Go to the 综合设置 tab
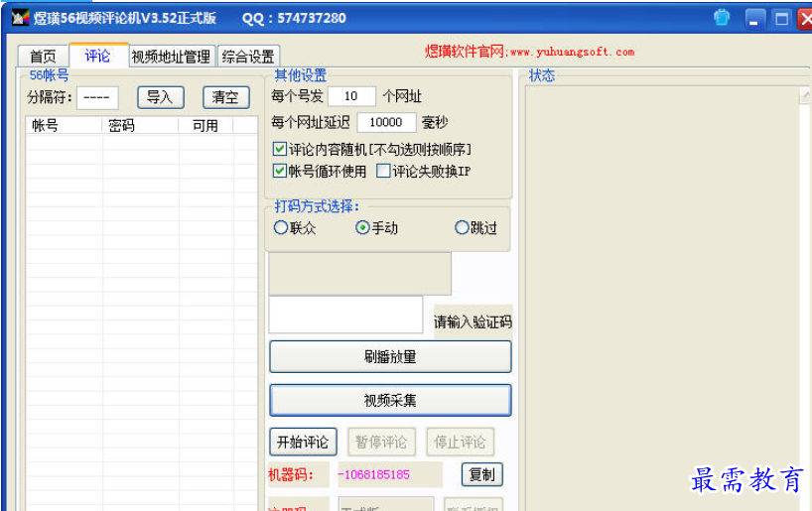 (248, 56)
